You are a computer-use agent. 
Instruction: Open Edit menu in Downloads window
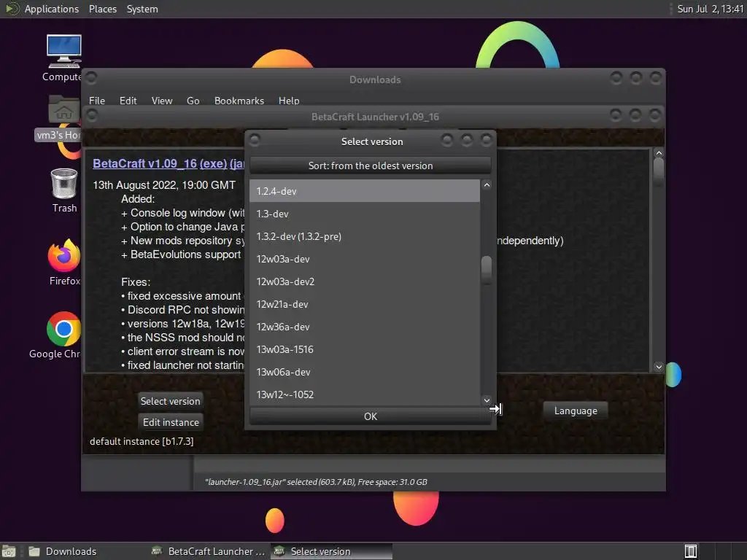[128, 101]
